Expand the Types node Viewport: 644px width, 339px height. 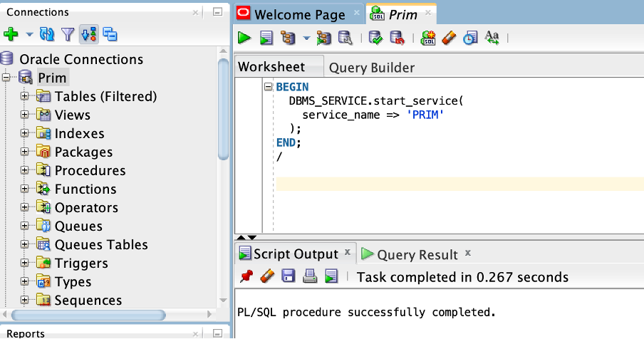25,281
